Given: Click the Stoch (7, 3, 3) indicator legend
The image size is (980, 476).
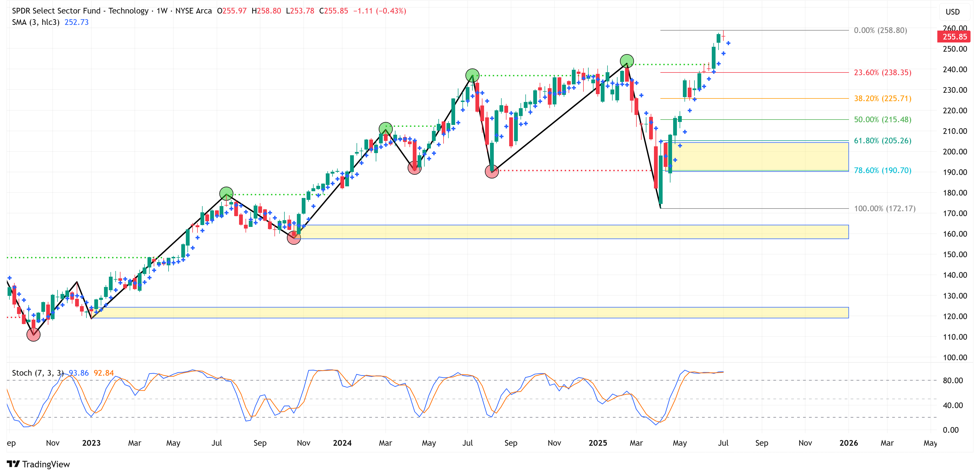Looking at the screenshot, I should [x=38, y=373].
